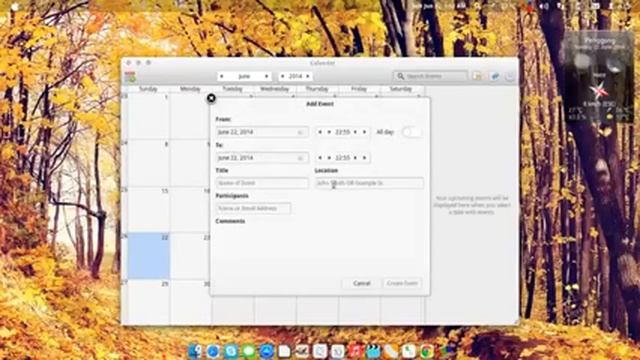The image size is (640, 360).
Task: Decrease From hour with first left arrow
Action: pyautogui.click(x=320, y=132)
